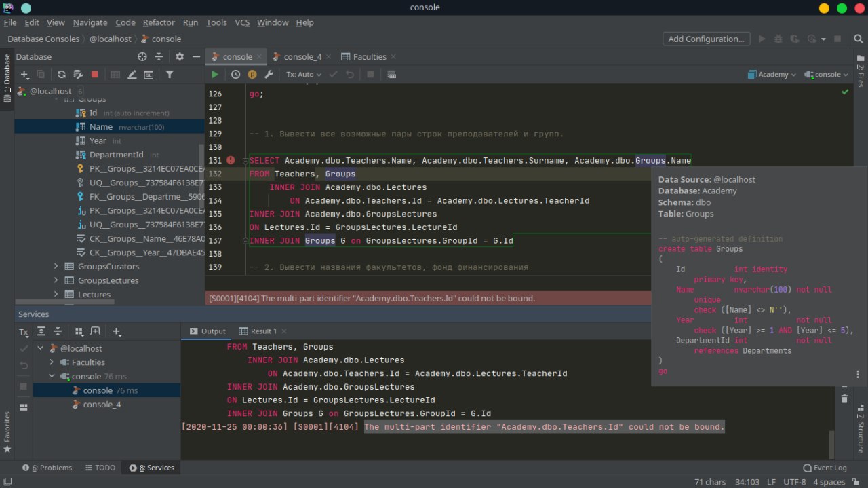This screenshot has height=488, width=868.
Task: Click the in-editor results toggle icon
Action: point(391,75)
